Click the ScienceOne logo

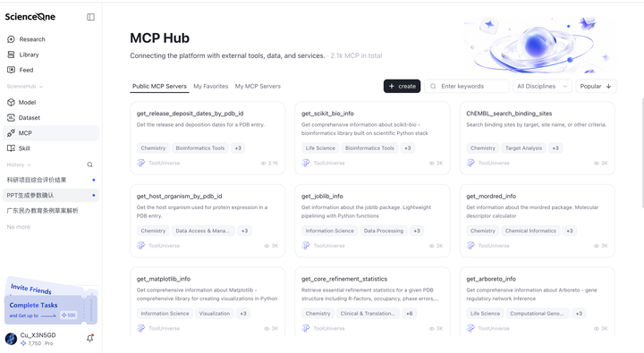[x=30, y=17]
